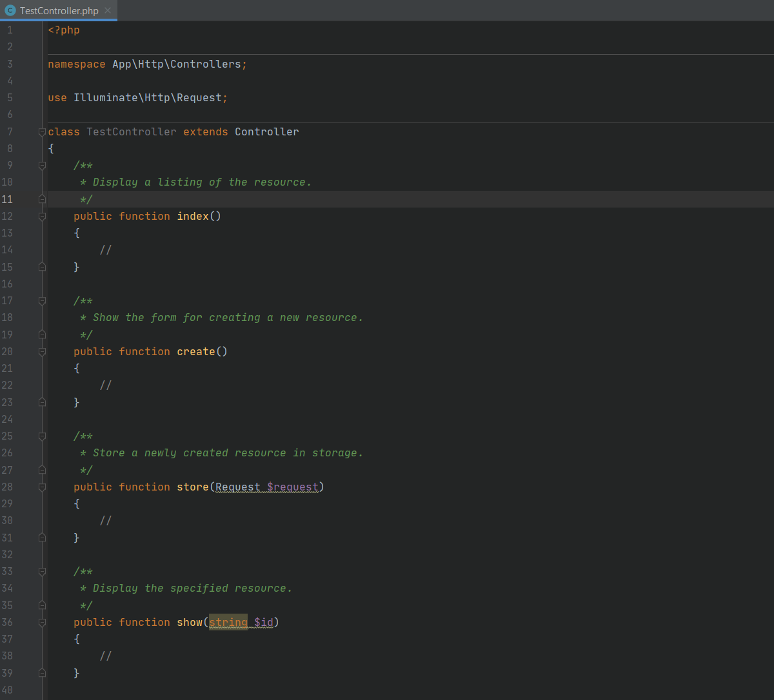This screenshot has height=700, width=774.
Task: Click the "class" keyword on line 7
Action: coord(64,132)
